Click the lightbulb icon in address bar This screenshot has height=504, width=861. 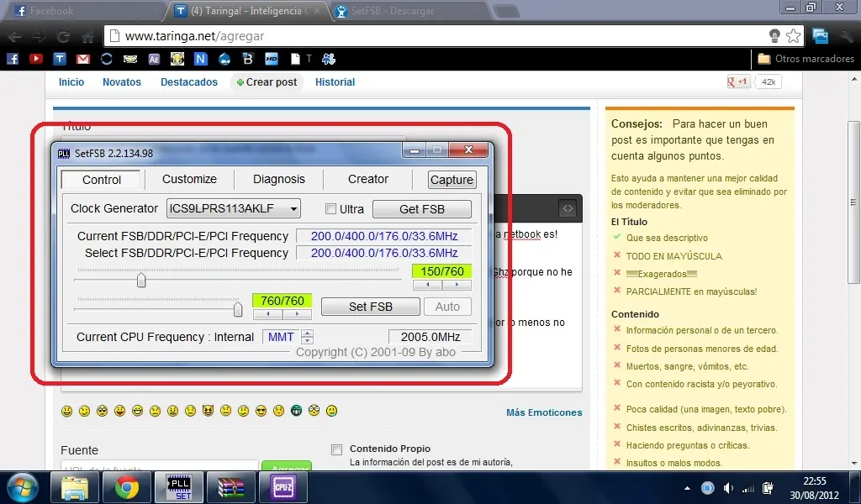[x=774, y=36]
